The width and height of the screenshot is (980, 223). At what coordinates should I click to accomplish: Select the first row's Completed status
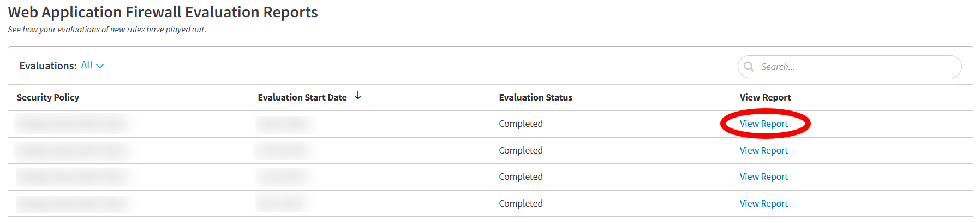tap(521, 124)
